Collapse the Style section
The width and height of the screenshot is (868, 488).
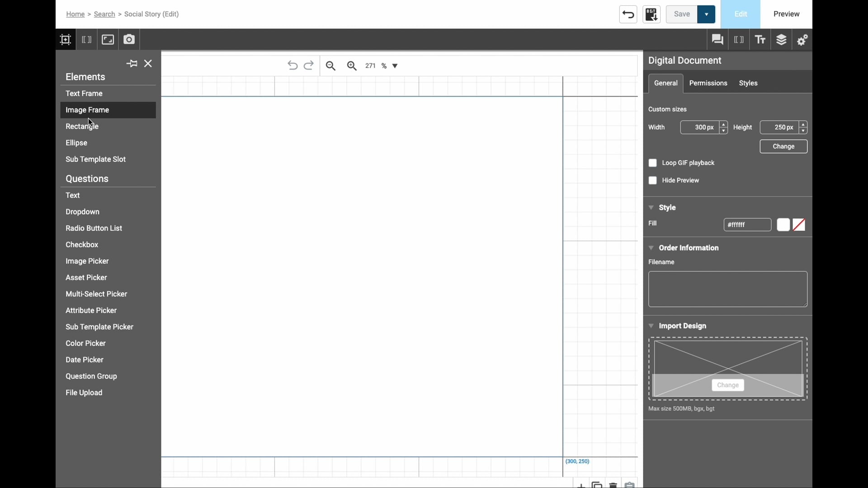651,208
